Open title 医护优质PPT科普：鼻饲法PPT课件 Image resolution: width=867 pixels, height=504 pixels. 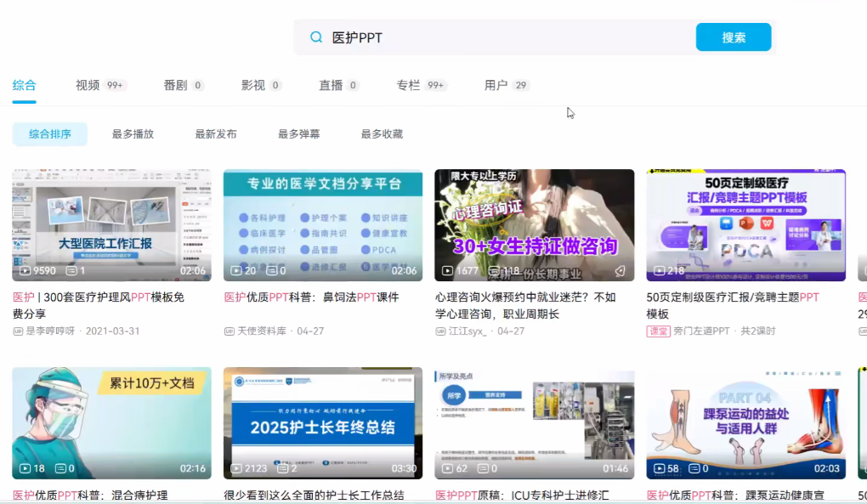coord(311,297)
